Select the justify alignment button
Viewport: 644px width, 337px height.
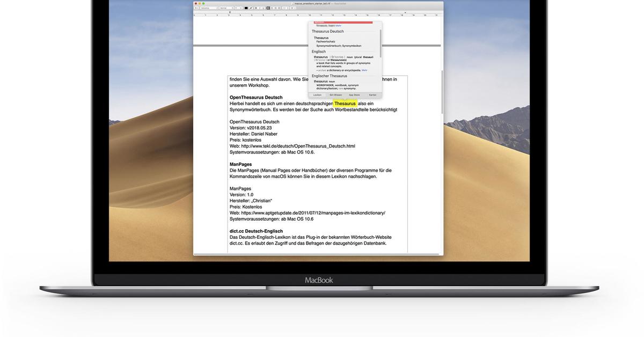279,8
